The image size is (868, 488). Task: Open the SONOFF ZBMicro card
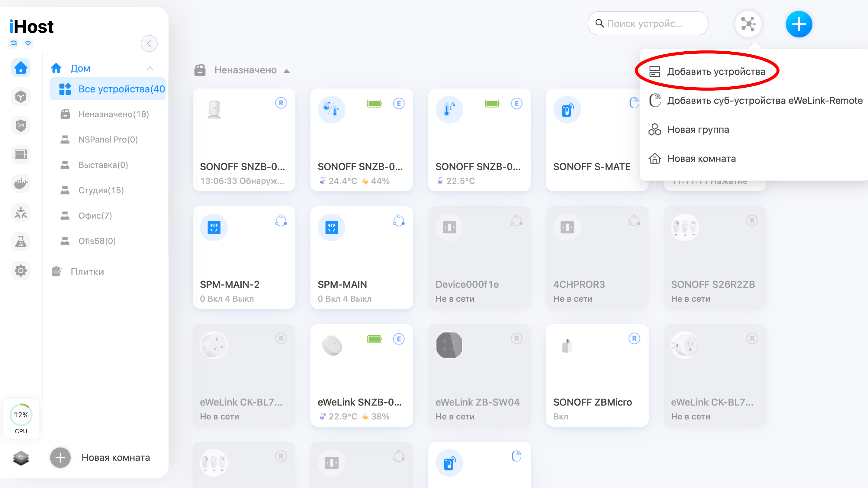pos(597,375)
